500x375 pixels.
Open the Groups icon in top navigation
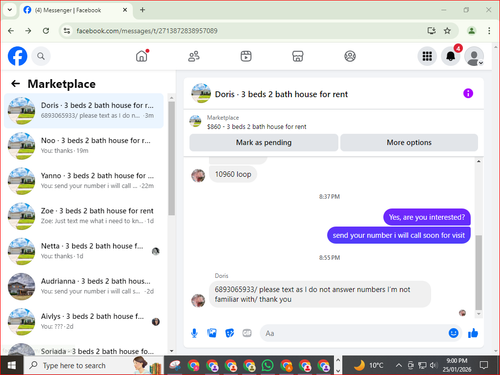pos(350,56)
